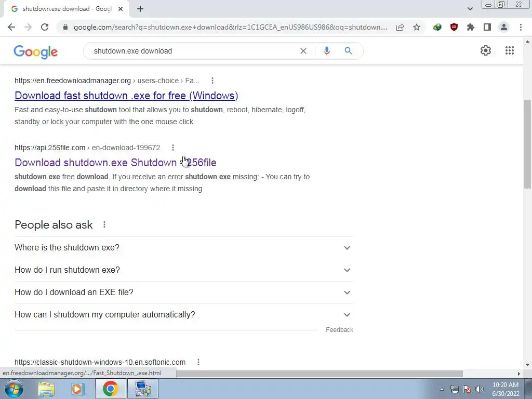Click inside the Google search input field
This screenshot has width=532, height=399.
point(193,51)
